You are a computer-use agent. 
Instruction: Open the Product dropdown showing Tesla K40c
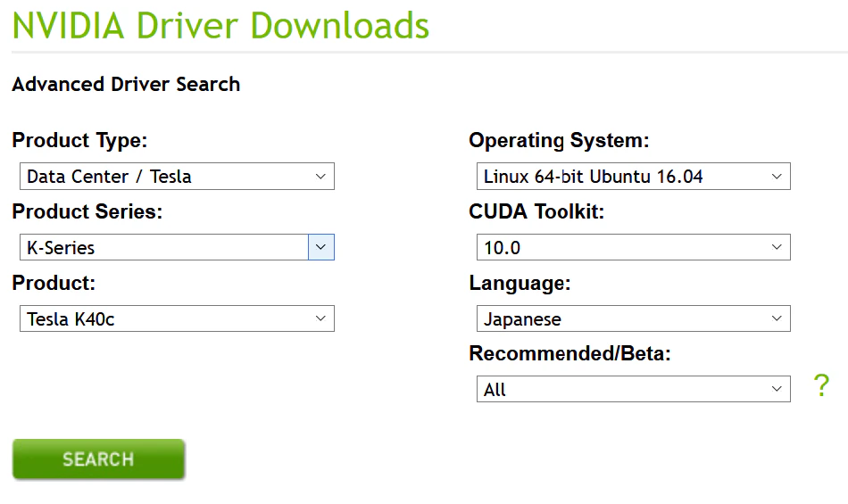(177, 318)
